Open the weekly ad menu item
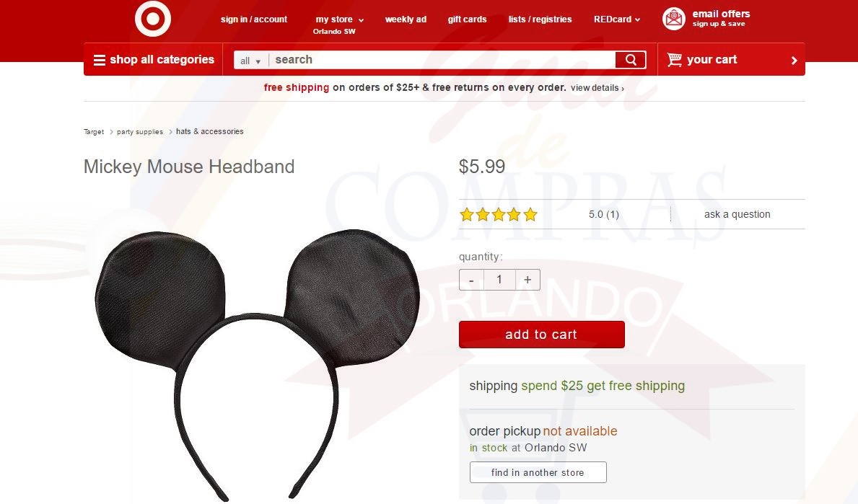The height and width of the screenshot is (504, 858). pyautogui.click(x=406, y=19)
